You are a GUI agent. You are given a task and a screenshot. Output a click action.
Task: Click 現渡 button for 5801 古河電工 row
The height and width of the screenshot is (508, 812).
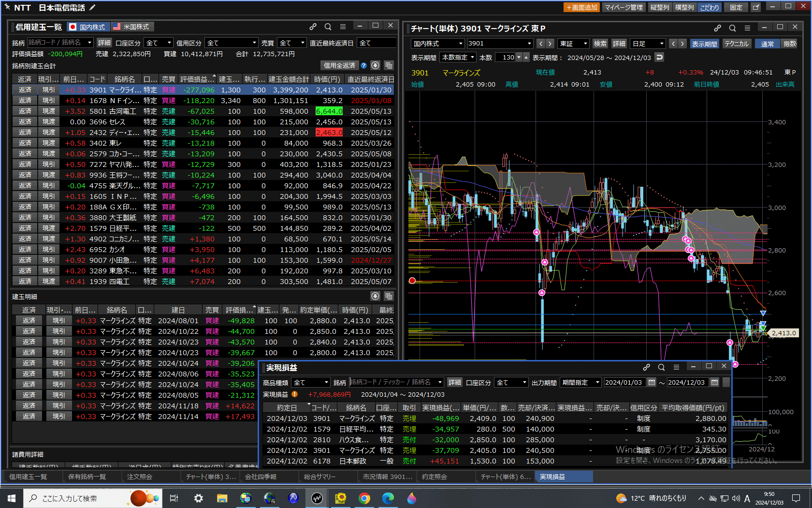point(49,111)
